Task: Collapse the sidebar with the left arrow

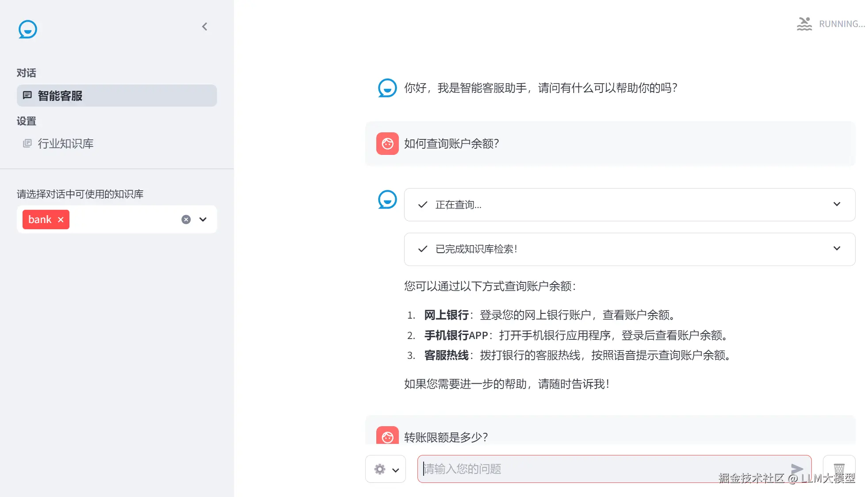Action: 204,27
